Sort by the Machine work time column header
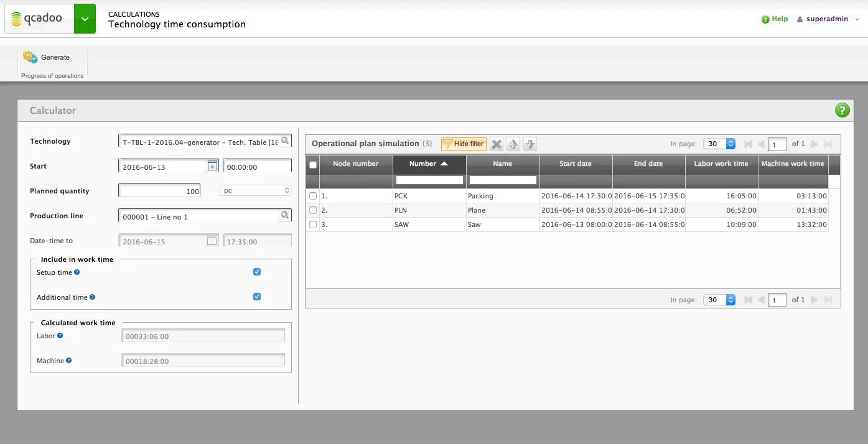 tap(793, 164)
